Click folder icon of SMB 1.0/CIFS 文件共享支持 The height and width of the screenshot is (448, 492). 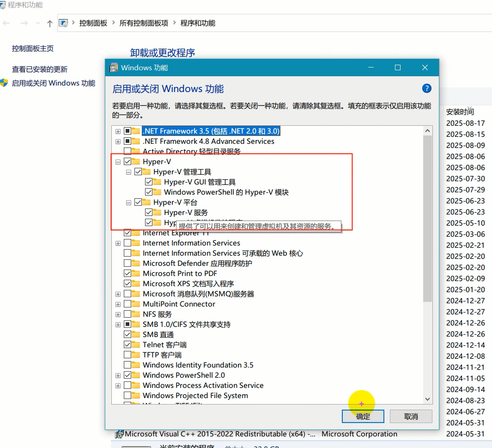point(135,324)
